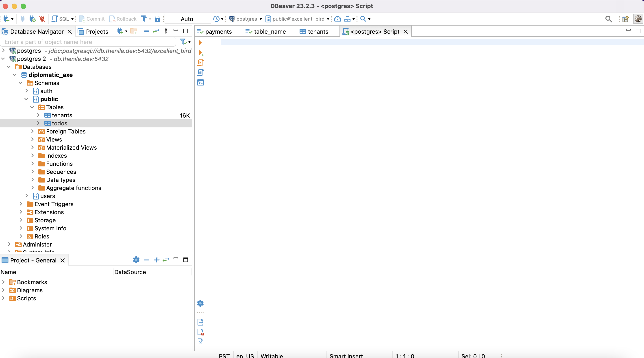The image size is (644, 358).
Task: Expand the todos table node
Action: tap(38, 123)
